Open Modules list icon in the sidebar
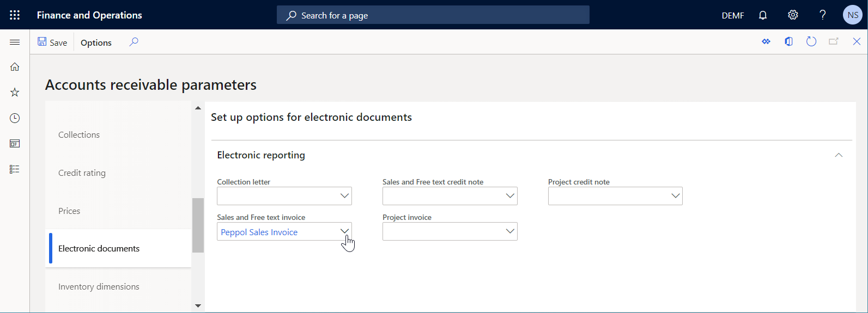 click(x=15, y=169)
